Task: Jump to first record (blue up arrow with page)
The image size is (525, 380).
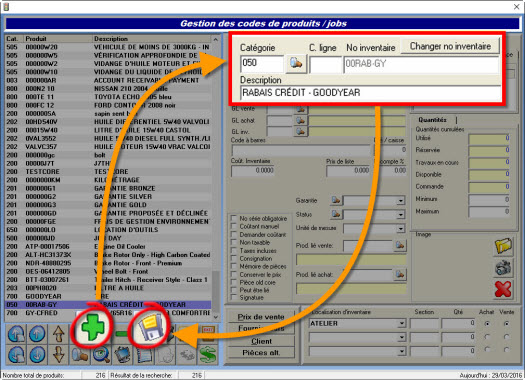Action: [x=16, y=334]
